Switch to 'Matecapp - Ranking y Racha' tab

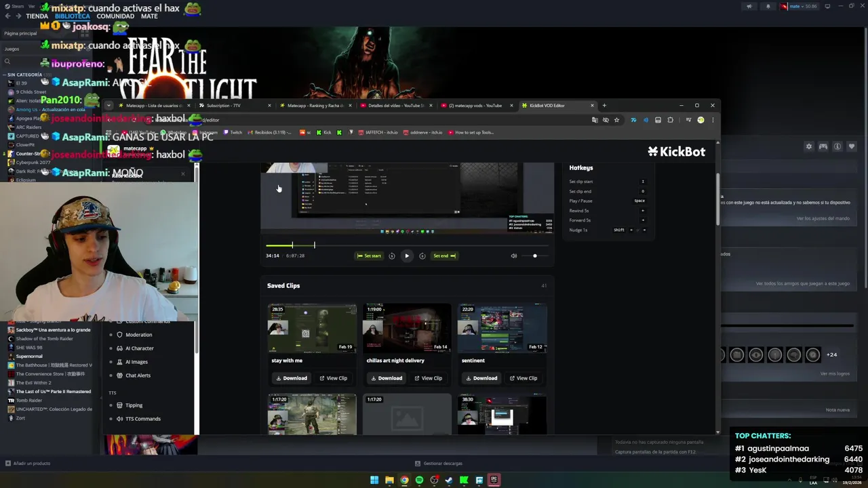pos(315,106)
